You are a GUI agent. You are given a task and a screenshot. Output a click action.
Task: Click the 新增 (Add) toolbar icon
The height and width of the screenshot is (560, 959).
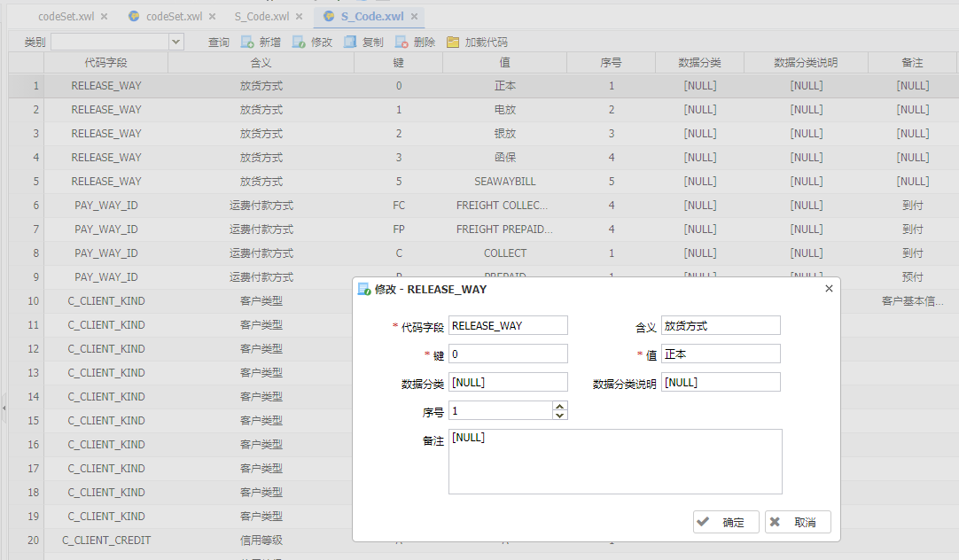click(x=247, y=42)
